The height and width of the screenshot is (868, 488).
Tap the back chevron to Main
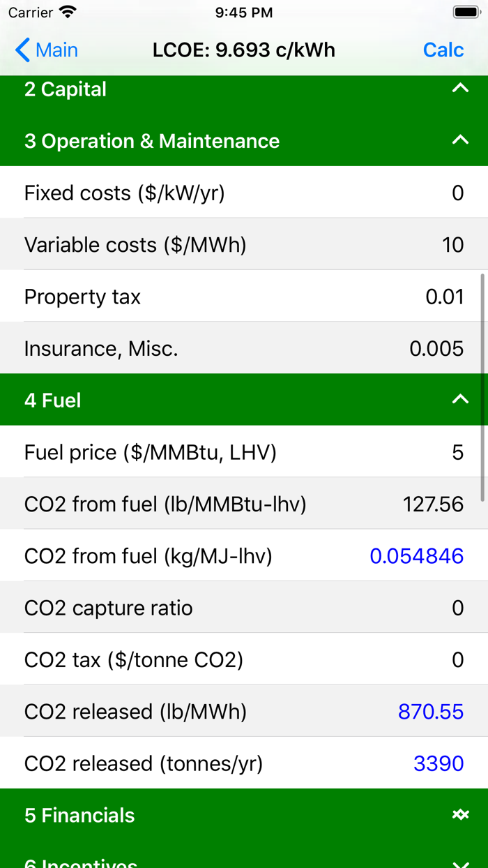pyautogui.click(x=23, y=50)
